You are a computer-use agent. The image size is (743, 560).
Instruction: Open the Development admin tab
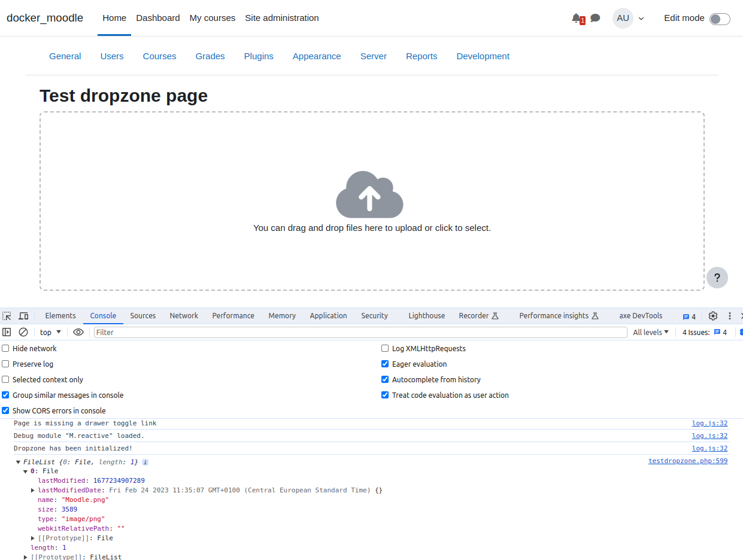coord(483,56)
